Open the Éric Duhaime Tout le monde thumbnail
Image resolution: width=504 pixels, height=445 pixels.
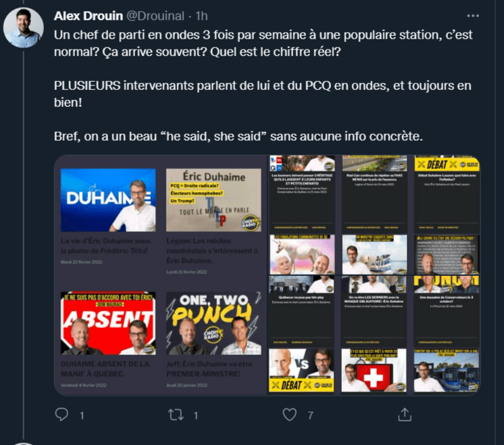213,200
